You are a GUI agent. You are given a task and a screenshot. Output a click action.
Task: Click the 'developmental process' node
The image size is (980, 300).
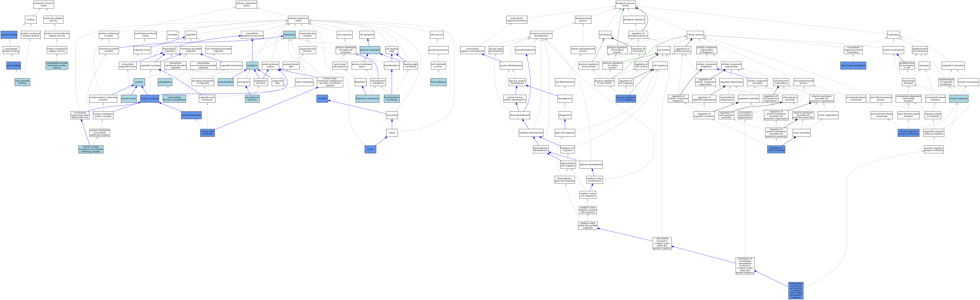click(x=583, y=20)
